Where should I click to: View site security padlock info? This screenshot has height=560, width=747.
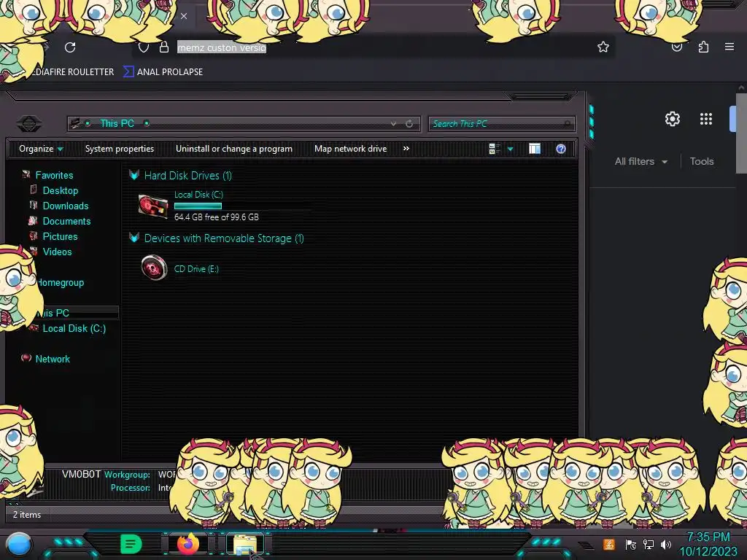[164, 47]
